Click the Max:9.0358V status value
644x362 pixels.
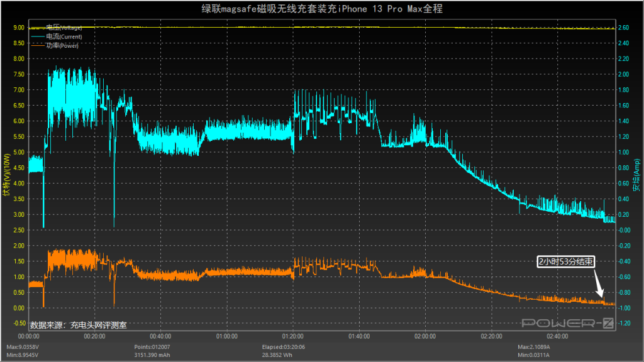click(23, 347)
